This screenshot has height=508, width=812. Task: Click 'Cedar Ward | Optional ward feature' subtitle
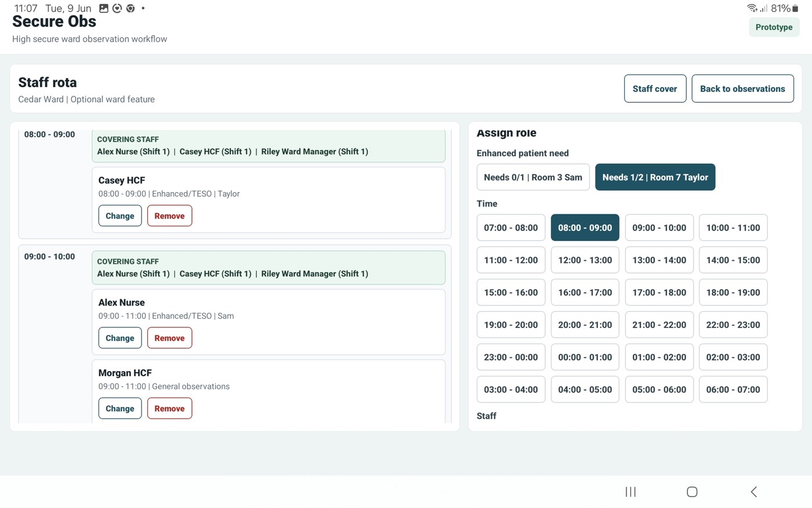[x=86, y=99]
